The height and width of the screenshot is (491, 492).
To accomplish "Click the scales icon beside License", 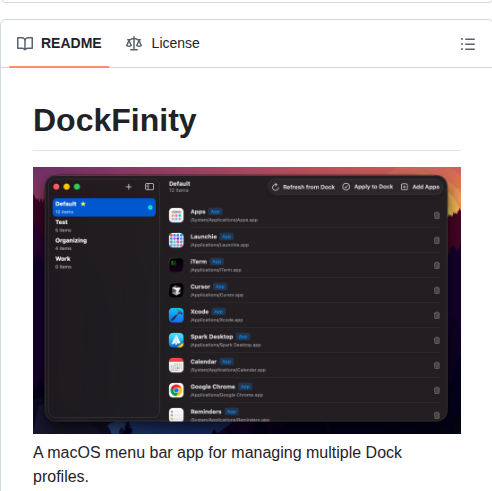I will tap(134, 44).
